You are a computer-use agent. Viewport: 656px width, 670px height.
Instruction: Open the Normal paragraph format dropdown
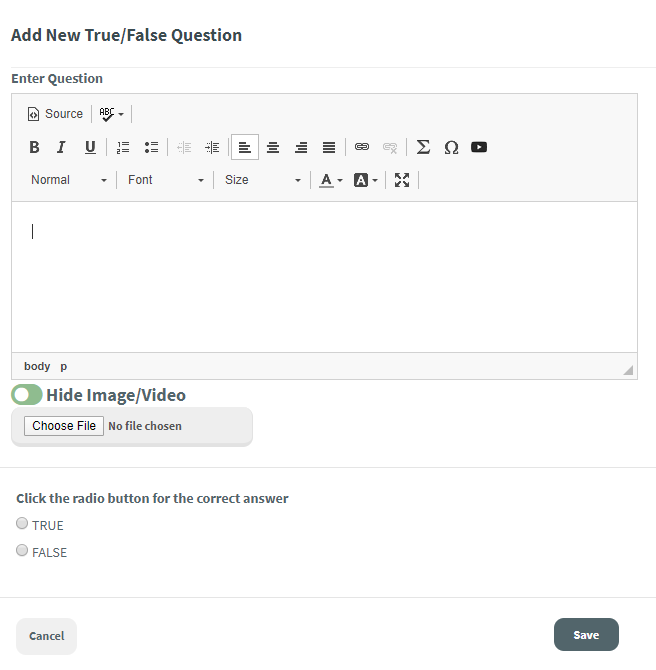coord(68,180)
